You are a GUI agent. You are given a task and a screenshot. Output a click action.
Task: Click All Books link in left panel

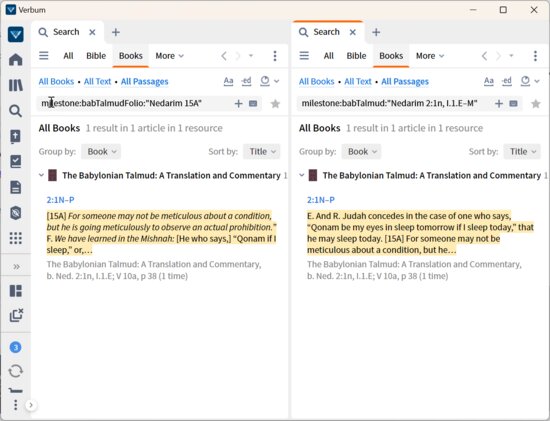click(56, 81)
